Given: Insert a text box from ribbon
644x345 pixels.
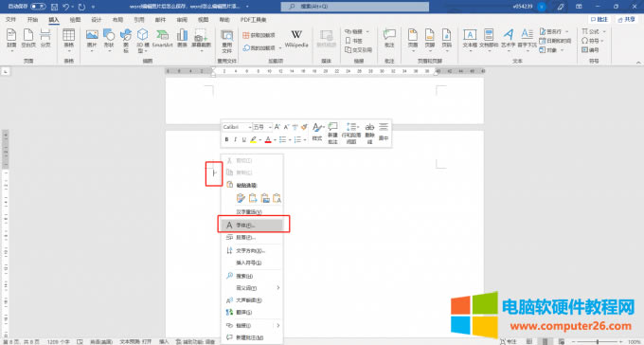Looking at the screenshot, I should pos(470,38).
